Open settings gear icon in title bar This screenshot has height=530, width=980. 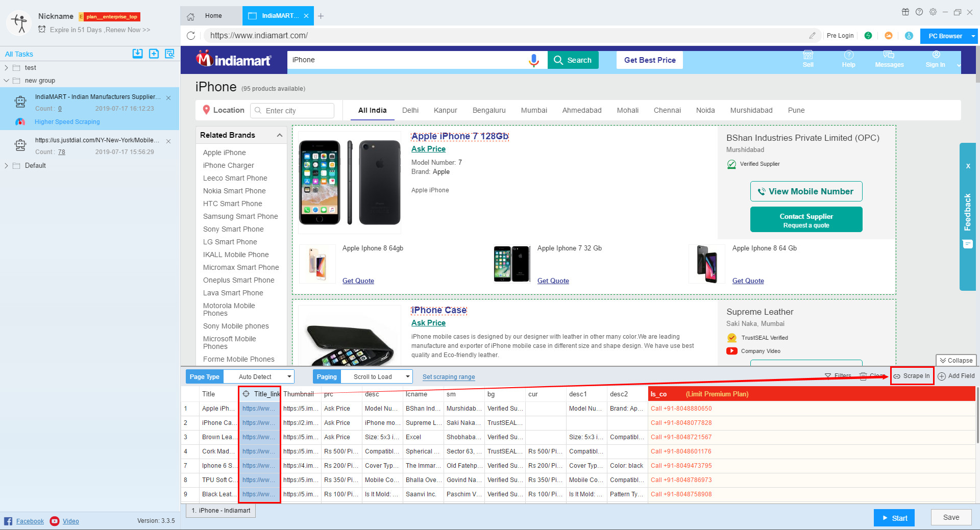(933, 12)
